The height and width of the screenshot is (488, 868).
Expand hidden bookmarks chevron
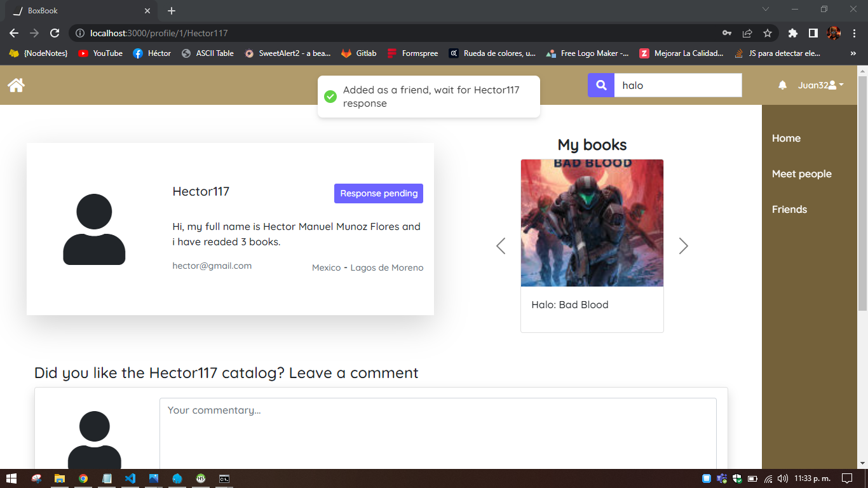tap(853, 53)
